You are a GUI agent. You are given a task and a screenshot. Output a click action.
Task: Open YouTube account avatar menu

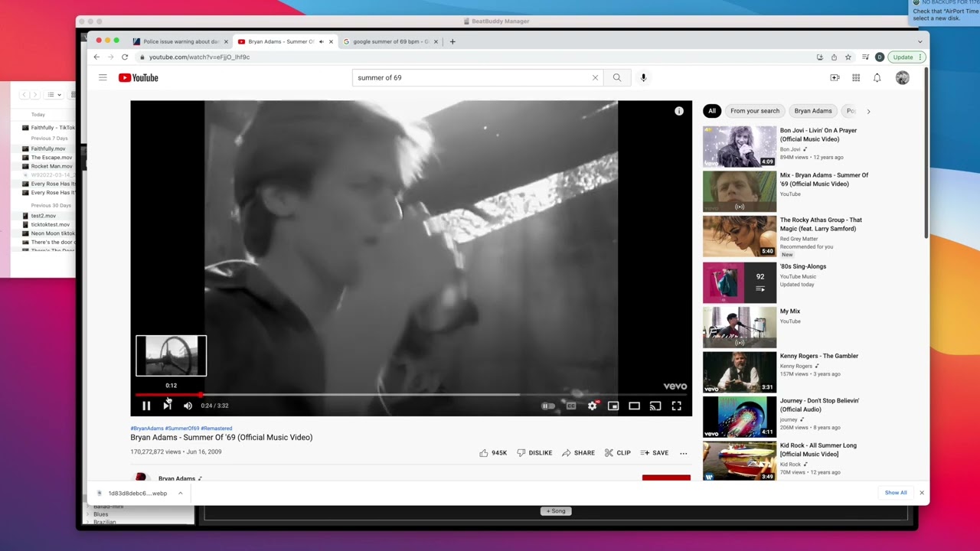(x=903, y=77)
